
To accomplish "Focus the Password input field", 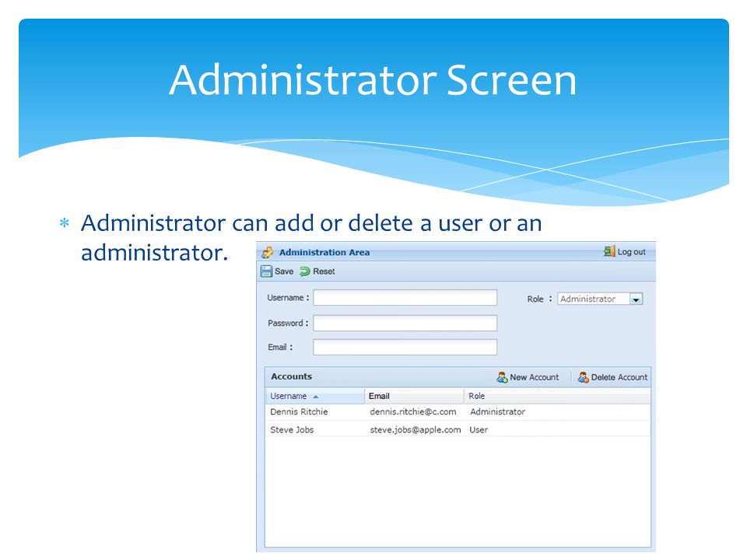I will (405, 323).
